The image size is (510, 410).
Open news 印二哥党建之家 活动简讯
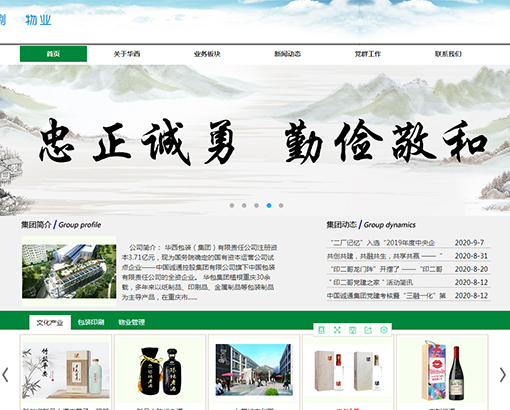(x=371, y=282)
